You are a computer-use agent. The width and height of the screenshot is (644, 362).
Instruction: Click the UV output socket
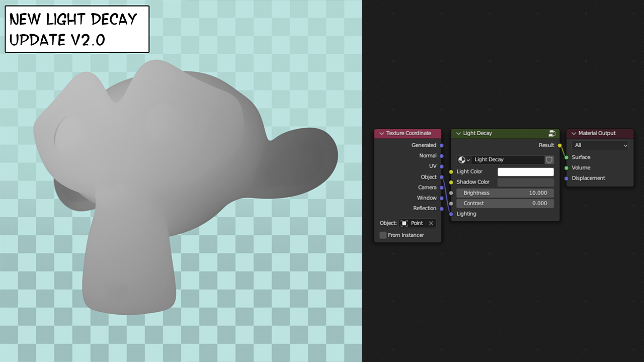click(x=441, y=166)
